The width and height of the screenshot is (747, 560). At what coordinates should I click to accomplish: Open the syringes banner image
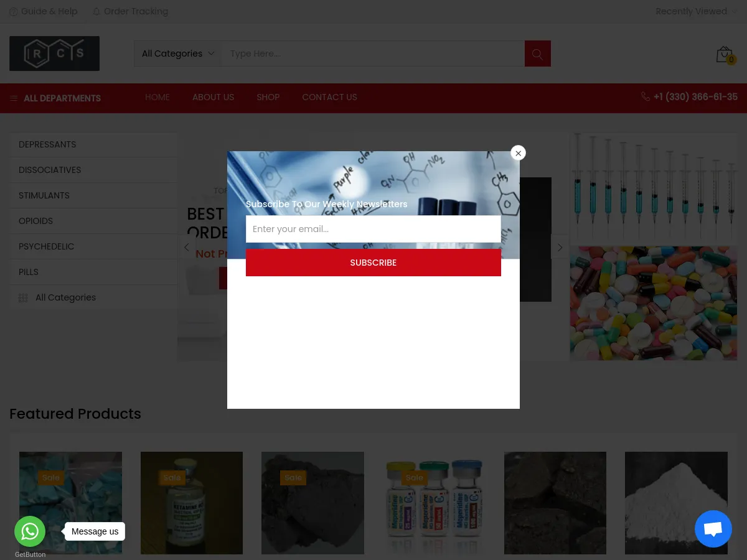tap(654, 188)
